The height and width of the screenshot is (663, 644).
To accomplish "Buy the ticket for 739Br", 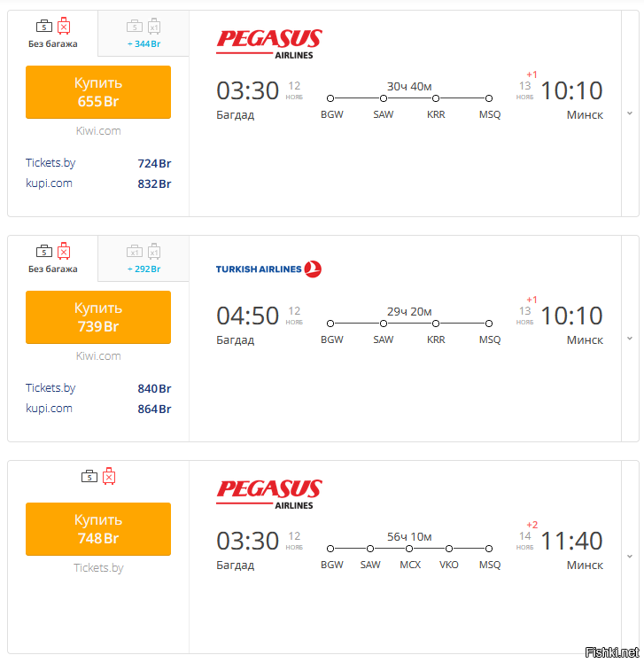I will pos(98,317).
